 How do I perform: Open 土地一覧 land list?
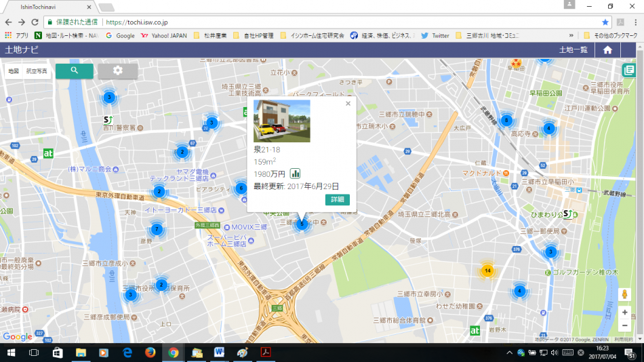[x=573, y=50]
